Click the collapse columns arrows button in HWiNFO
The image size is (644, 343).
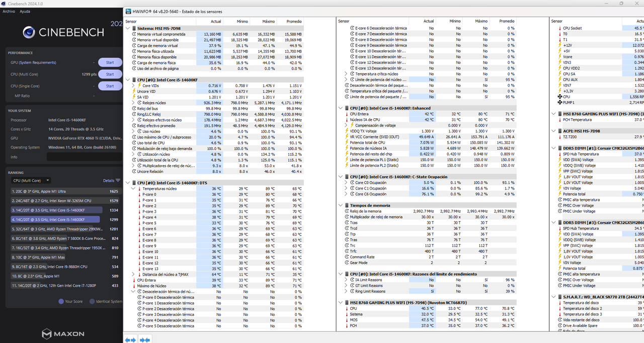[x=145, y=340]
